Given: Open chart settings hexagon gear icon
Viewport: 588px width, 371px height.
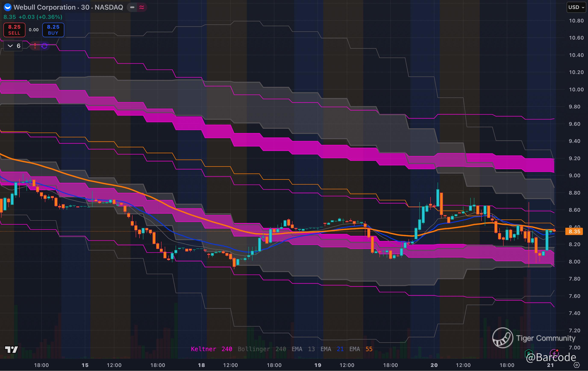Looking at the screenshot, I should point(576,365).
